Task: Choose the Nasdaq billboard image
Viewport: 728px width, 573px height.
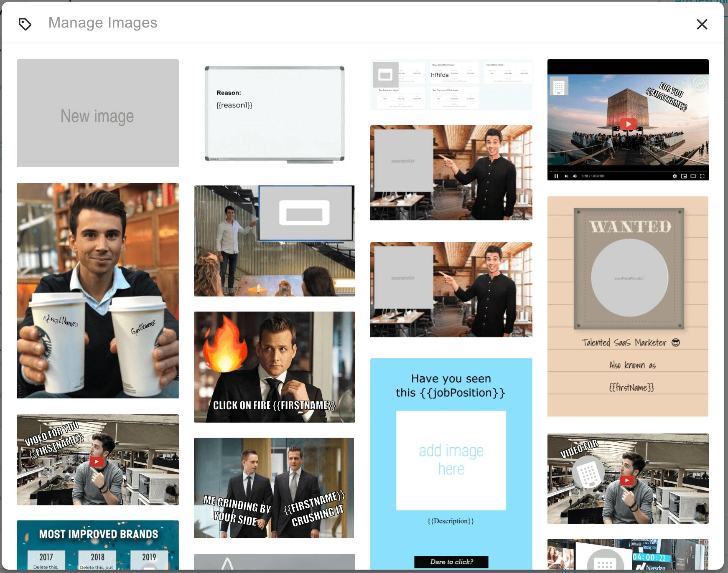Action: pos(628,554)
